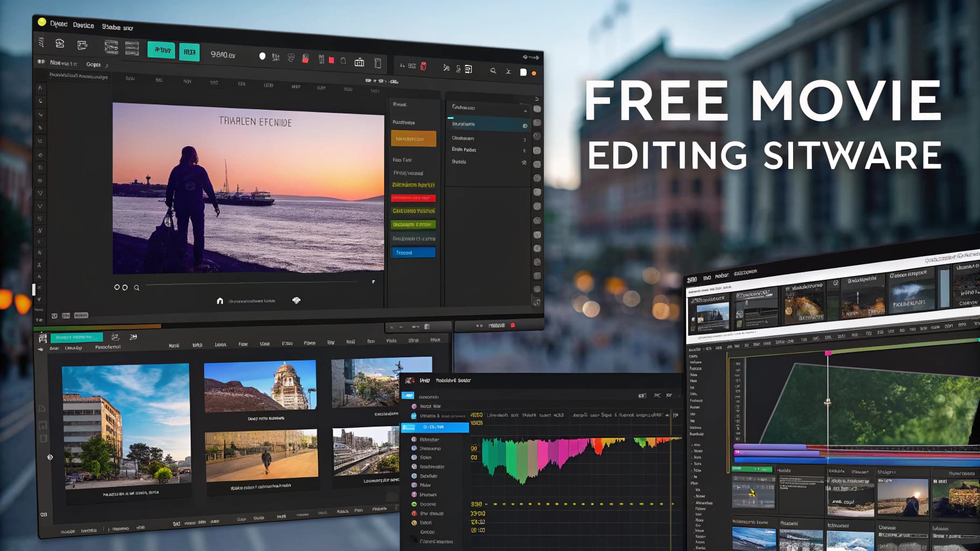Select the scissors/cut icon in the right toolbar group
980x551 pixels.
[x=447, y=69]
